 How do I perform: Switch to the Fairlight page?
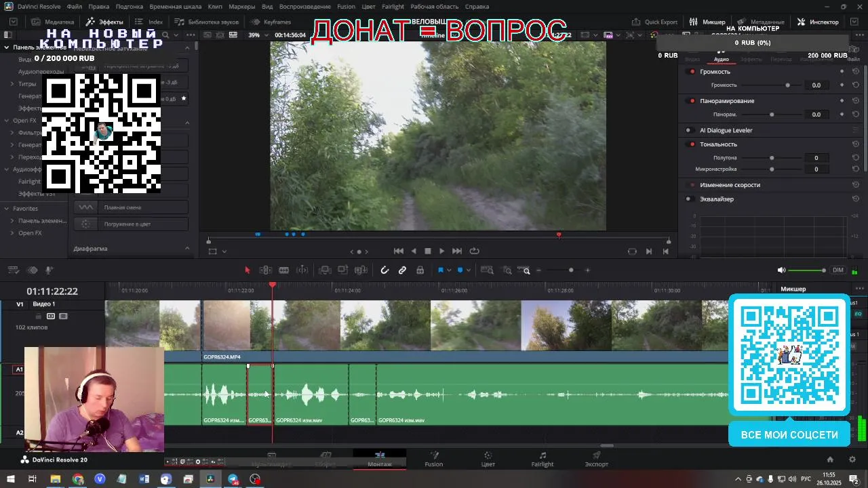coord(542,460)
